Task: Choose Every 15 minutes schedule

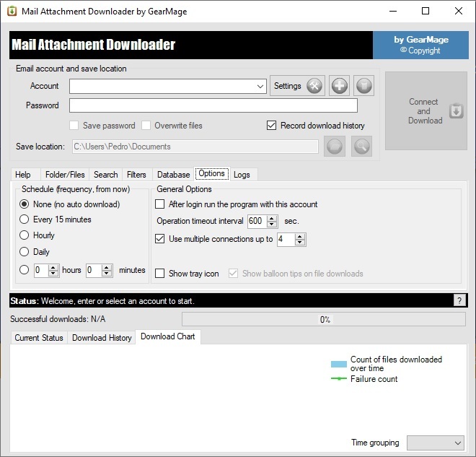Action: (25, 219)
